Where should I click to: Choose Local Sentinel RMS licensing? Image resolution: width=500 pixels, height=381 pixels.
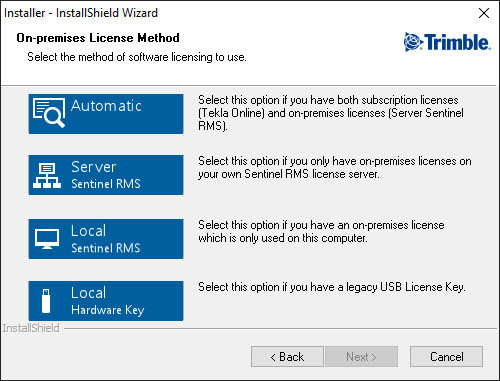[x=106, y=239]
